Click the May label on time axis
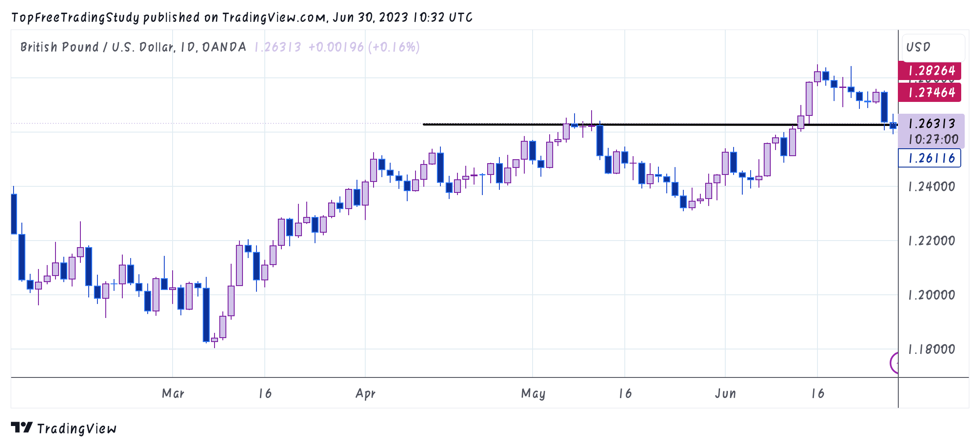 coord(533,394)
